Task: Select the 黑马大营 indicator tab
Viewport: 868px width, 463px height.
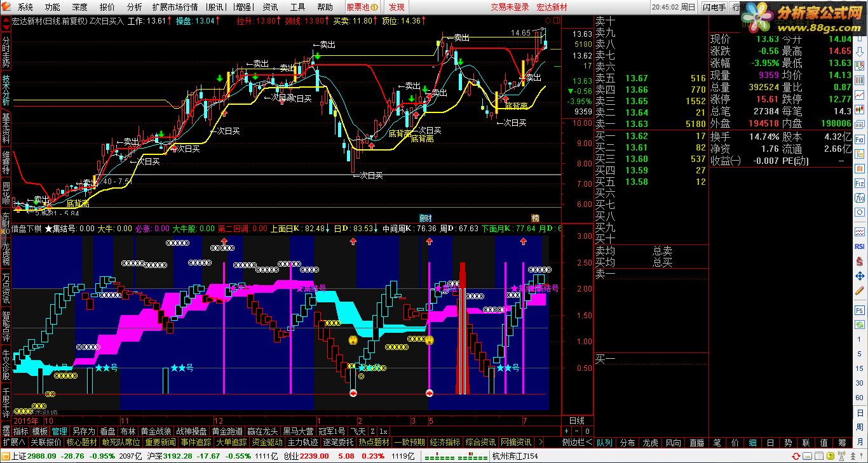Action: coord(299,431)
